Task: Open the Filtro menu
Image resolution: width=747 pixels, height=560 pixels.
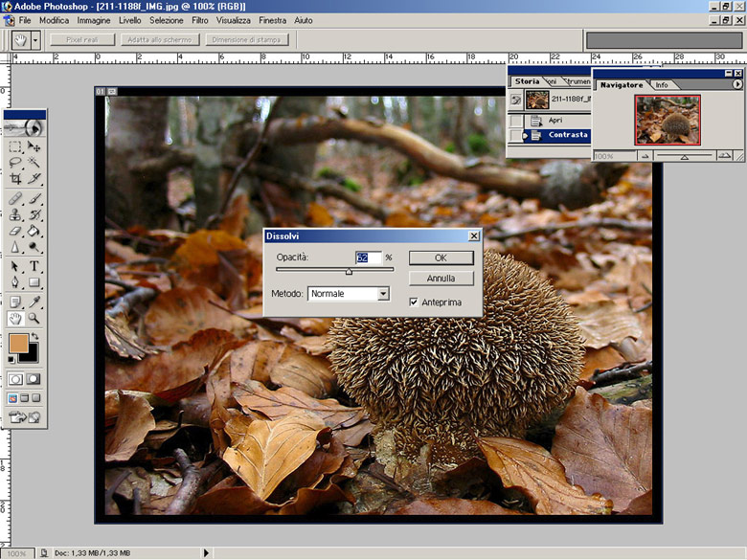Action: click(200, 19)
